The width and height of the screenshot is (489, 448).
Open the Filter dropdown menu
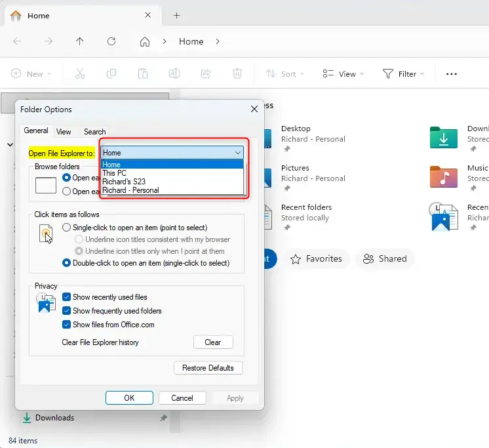403,74
